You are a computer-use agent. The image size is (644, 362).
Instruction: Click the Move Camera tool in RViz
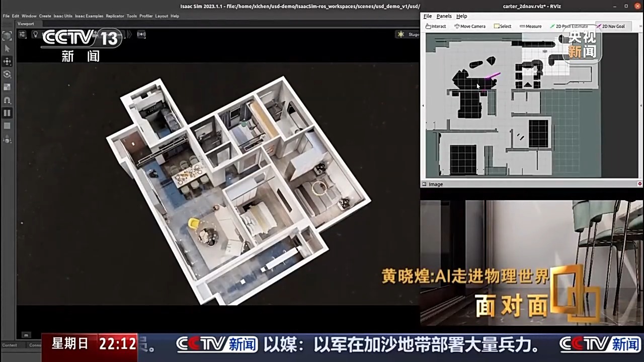pyautogui.click(x=469, y=26)
